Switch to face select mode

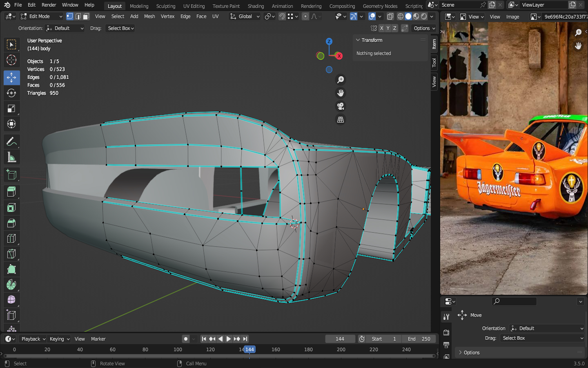[86, 16]
